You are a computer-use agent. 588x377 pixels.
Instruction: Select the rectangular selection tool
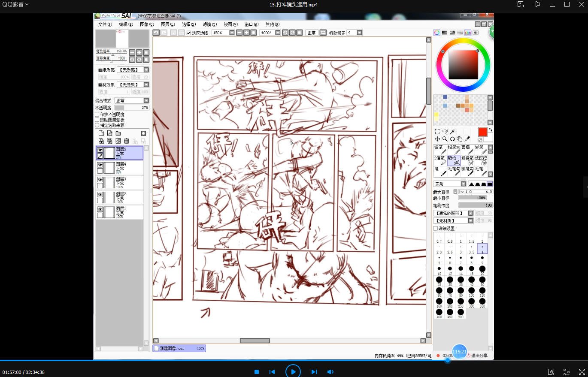pos(437,132)
